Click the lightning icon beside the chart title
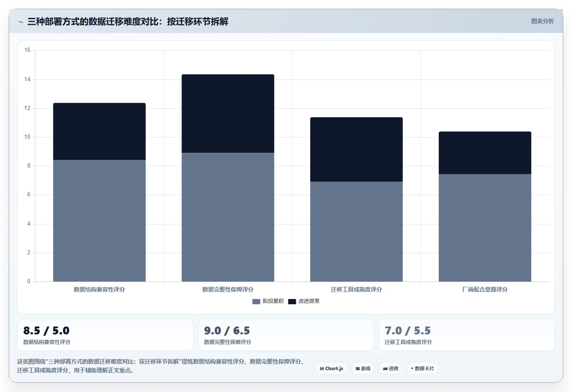This screenshot has height=392, width=572. [21, 22]
